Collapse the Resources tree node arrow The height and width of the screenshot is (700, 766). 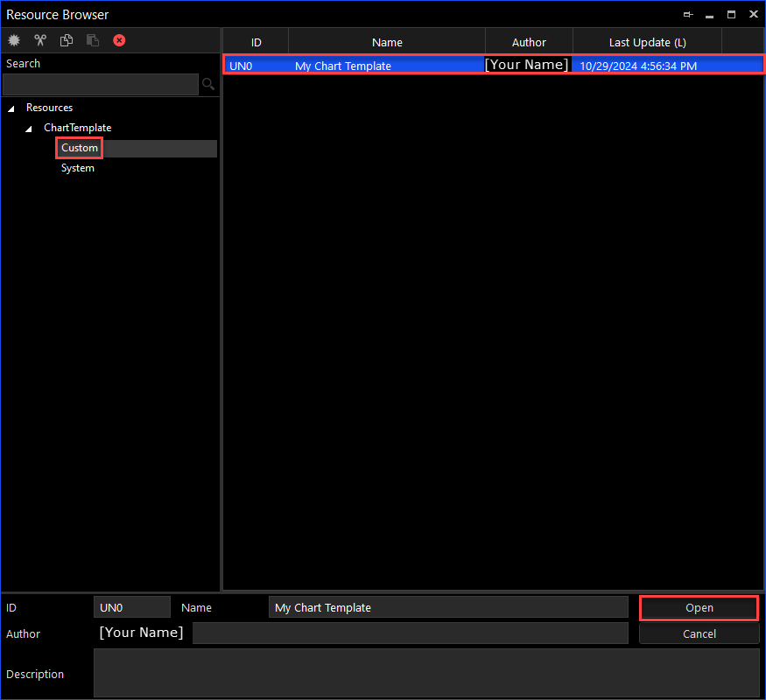(x=11, y=108)
